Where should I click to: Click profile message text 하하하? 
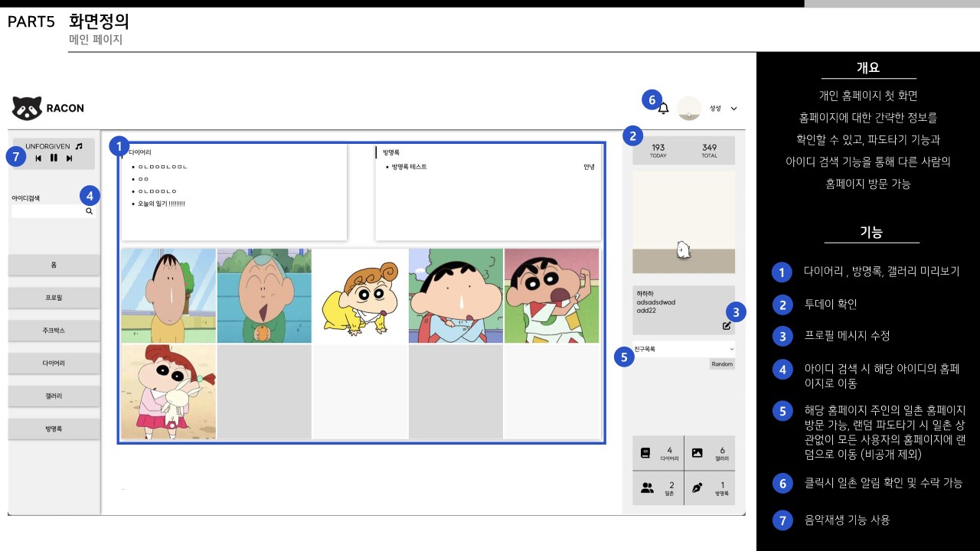pos(645,293)
